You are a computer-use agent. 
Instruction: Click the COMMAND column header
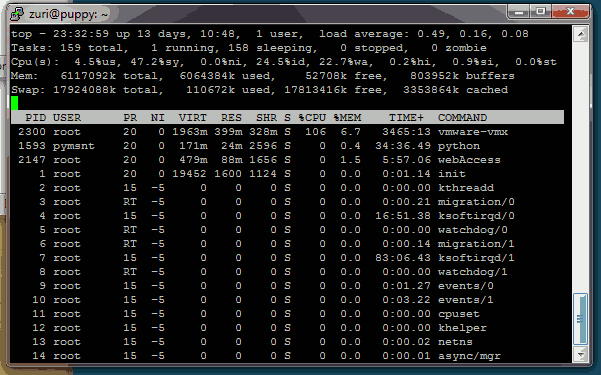click(462, 118)
